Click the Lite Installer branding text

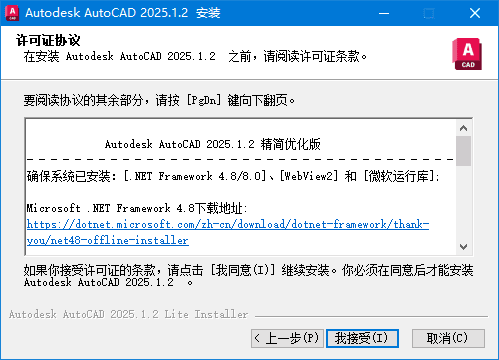tap(128, 314)
